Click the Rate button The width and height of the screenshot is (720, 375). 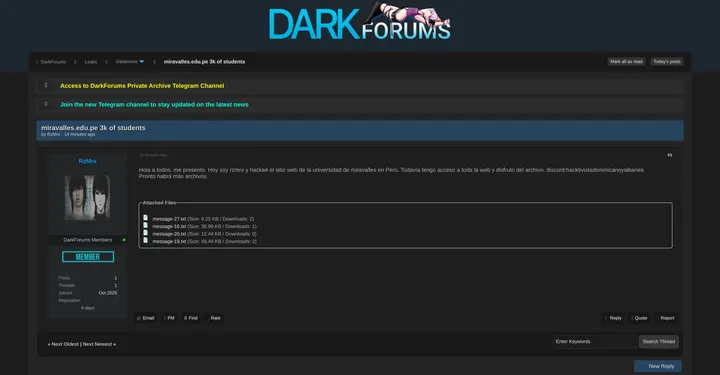pos(214,318)
